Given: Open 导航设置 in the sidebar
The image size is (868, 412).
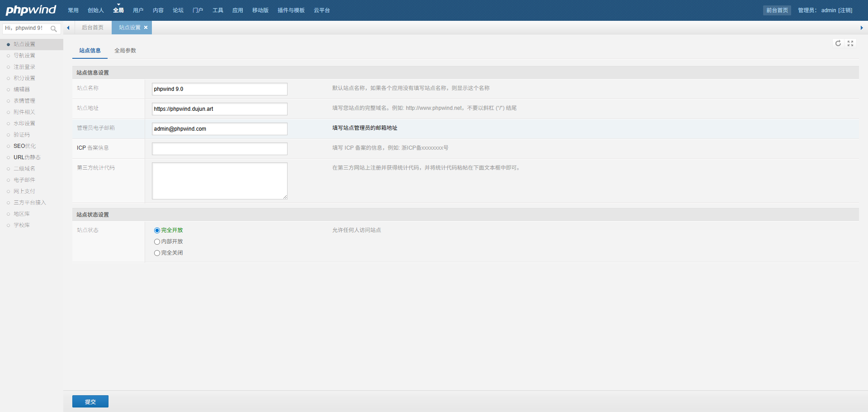Looking at the screenshot, I should 24,56.
